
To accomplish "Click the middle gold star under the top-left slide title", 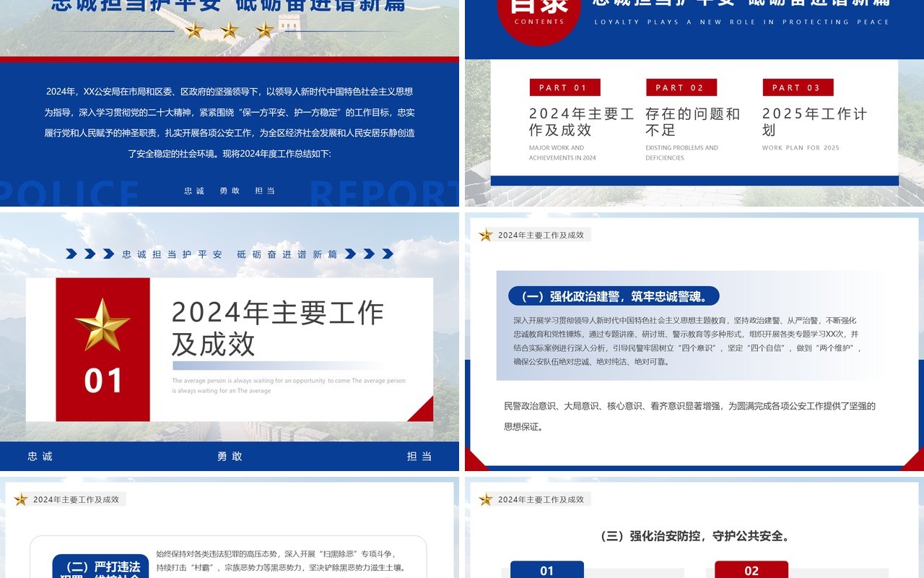I will tap(230, 30).
